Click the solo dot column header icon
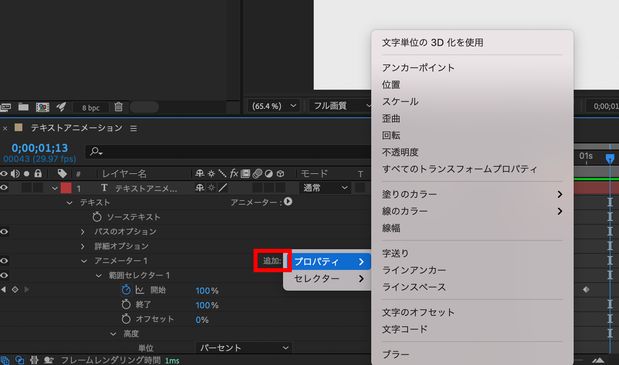Screen dimensions: 619x365 click(26, 173)
